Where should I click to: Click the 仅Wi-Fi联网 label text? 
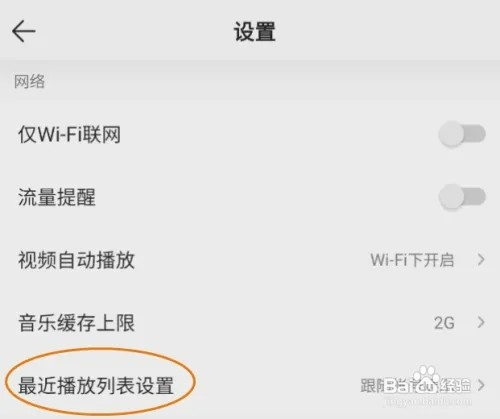tap(69, 134)
